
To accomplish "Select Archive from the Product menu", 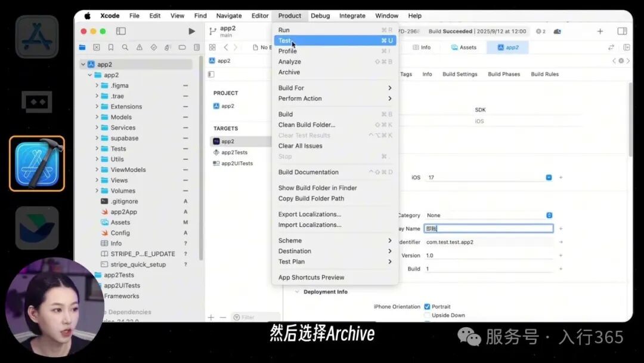I will tap(289, 72).
